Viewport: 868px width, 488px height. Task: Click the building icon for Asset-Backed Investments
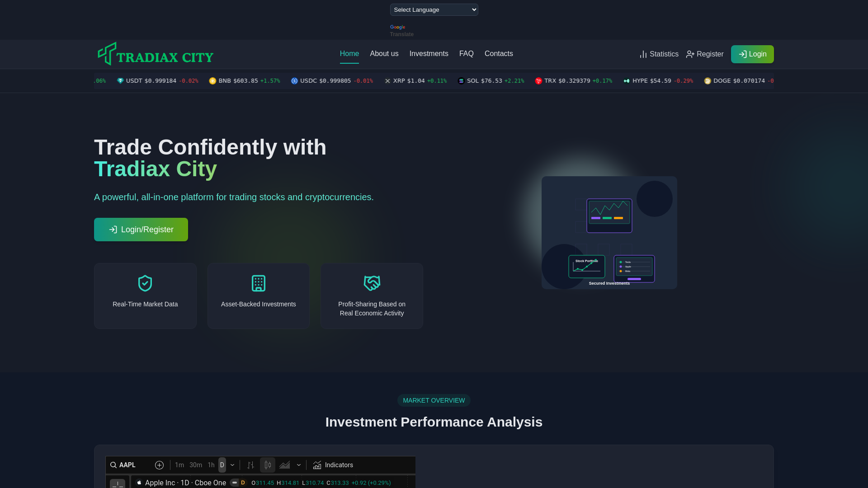coord(259,283)
